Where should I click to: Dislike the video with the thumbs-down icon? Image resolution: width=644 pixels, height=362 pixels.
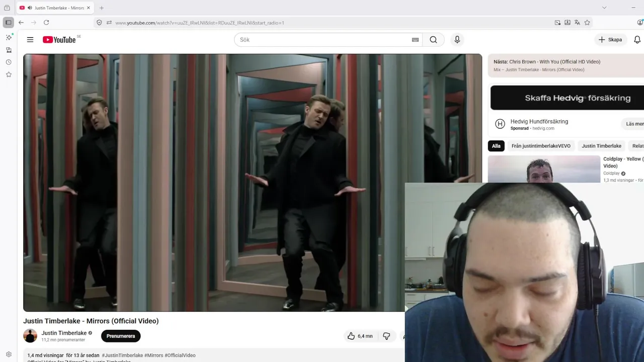click(386, 336)
